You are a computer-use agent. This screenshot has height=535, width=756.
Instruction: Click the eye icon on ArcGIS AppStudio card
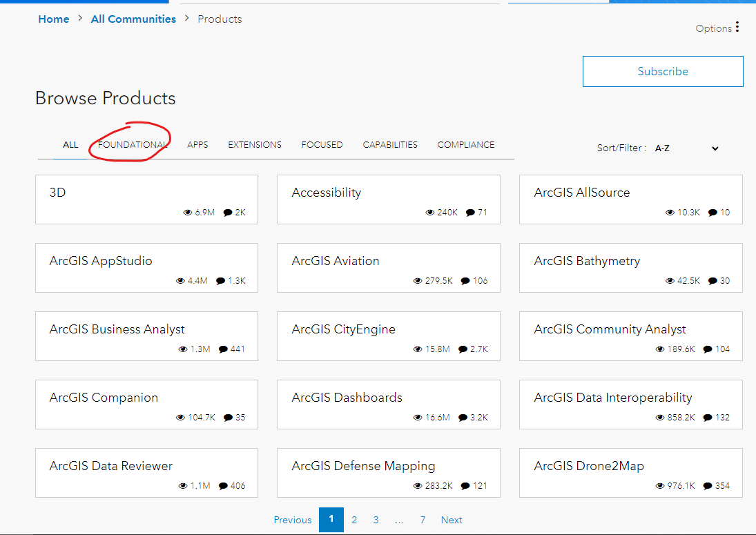(x=181, y=281)
